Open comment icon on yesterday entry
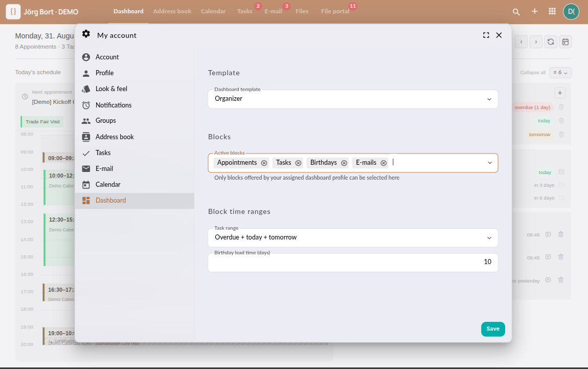This screenshot has height=369, width=588. 548,280
